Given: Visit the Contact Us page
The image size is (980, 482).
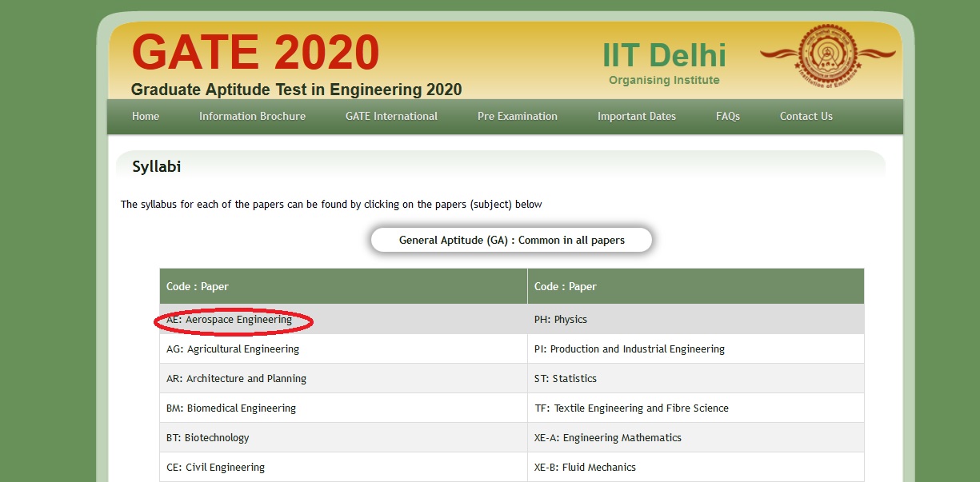Looking at the screenshot, I should click(x=806, y=116).
